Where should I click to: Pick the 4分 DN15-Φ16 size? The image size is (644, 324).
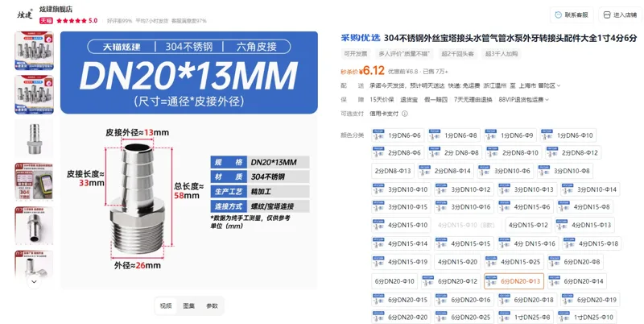tap(528, 243)
